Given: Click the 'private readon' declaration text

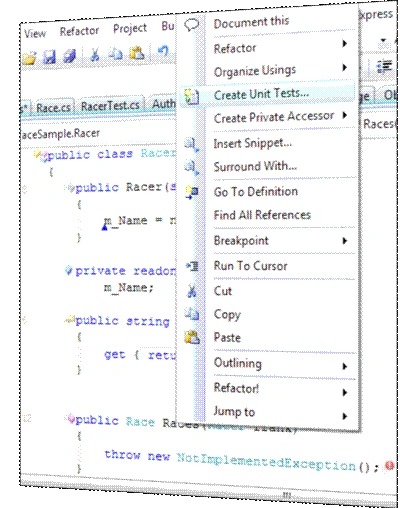Looking at the screenshot, I should 125,271.
